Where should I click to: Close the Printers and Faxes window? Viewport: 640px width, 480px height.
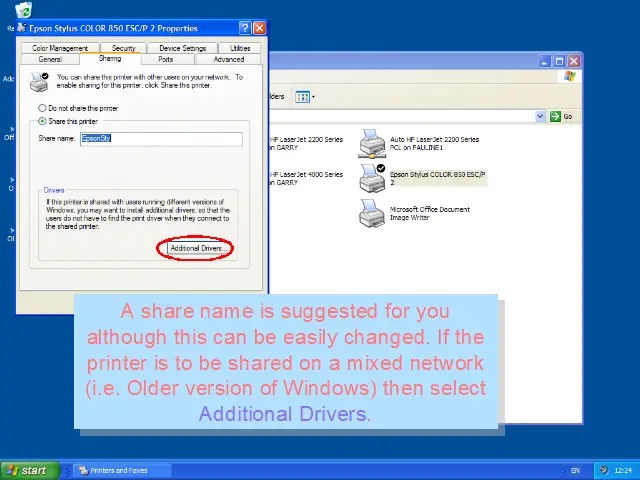click(574, 61)
